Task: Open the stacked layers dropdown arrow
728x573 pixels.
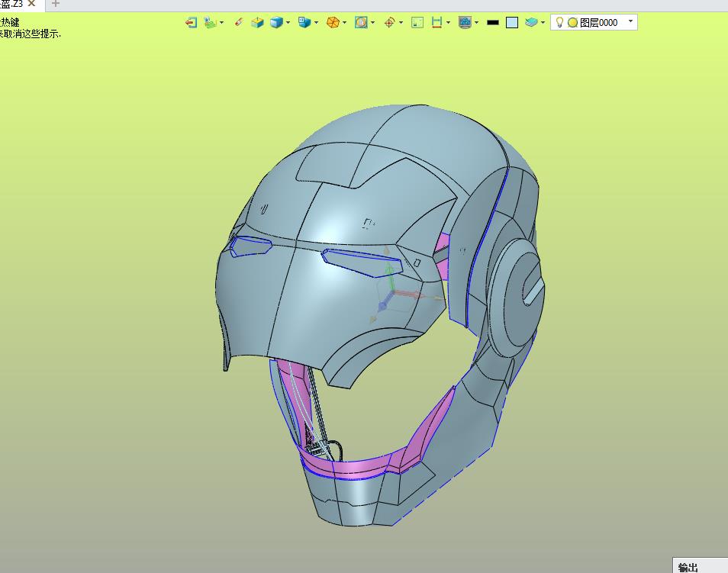Action: pos(543,22)
